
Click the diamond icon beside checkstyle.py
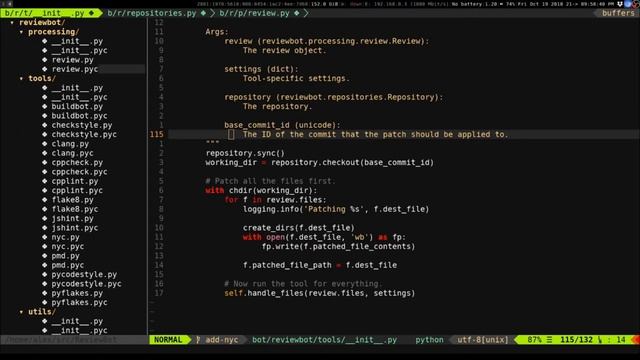coord(44,125)
